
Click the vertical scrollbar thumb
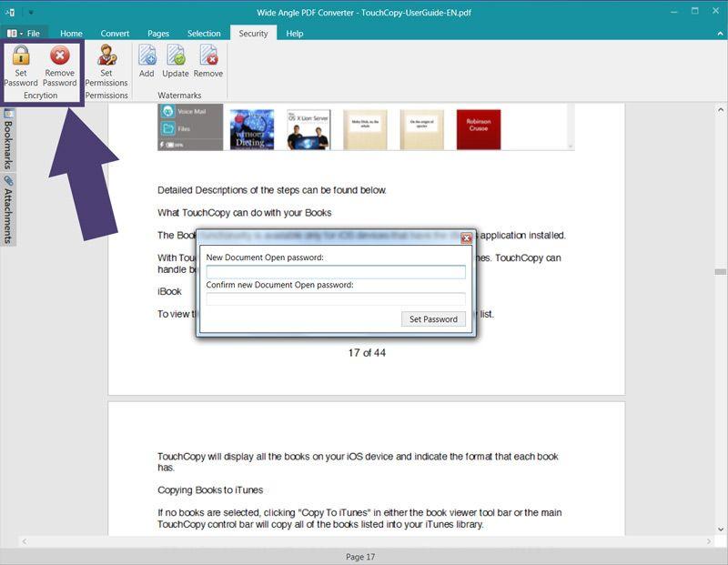point(720,272)
